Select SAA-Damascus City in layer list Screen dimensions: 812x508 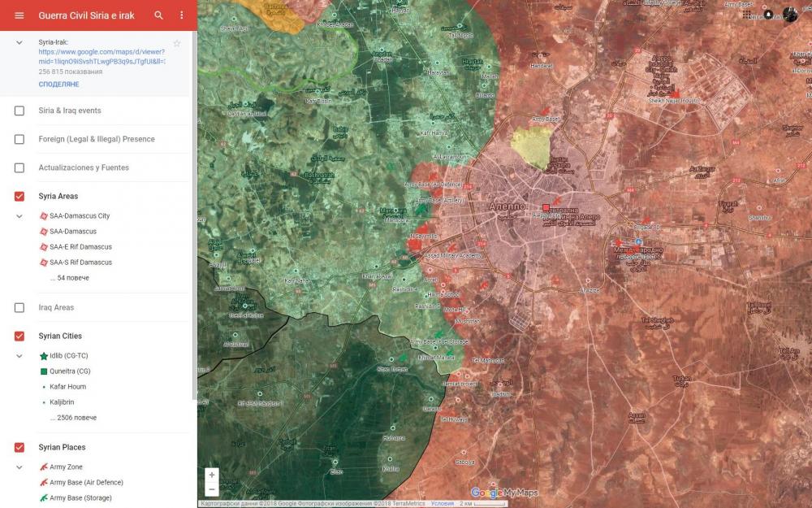tap(79, 216)
